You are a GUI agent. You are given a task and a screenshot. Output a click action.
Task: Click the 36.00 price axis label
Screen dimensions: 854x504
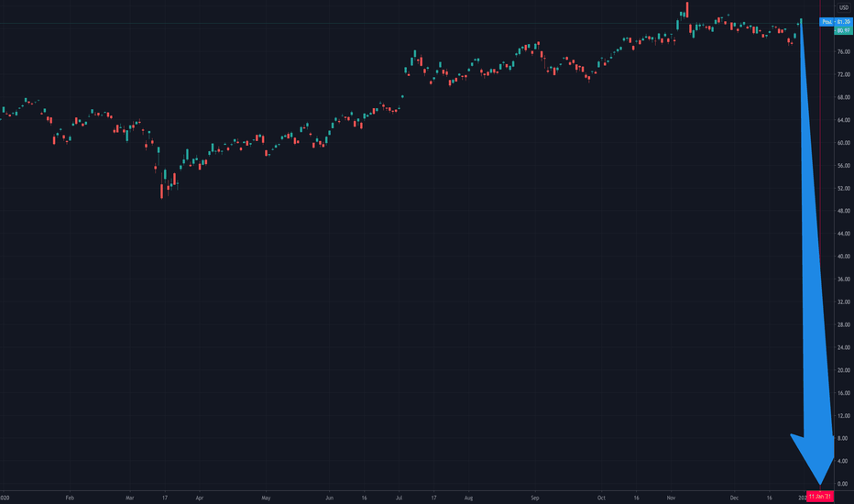844,279
